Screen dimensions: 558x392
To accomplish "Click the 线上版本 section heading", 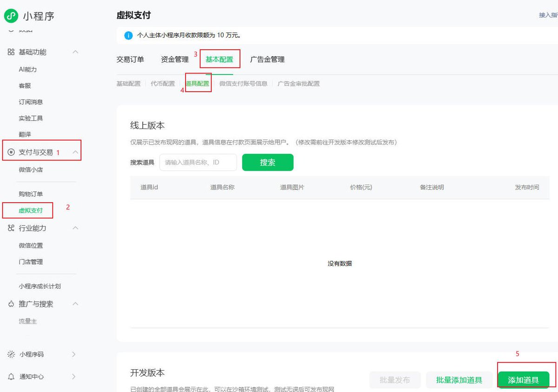I will tap(147, 126).
